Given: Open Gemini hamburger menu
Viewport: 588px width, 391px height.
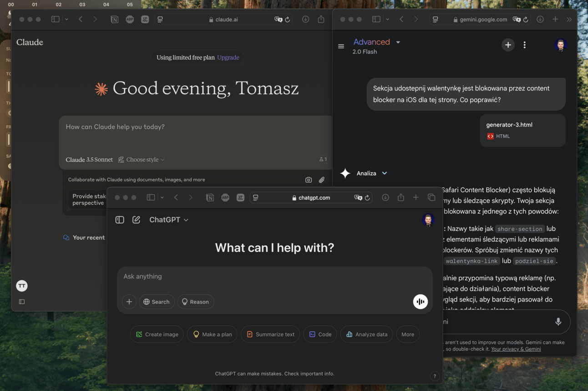Looking at the screenshot, I should pyautogui.click(x=341, y=46).
